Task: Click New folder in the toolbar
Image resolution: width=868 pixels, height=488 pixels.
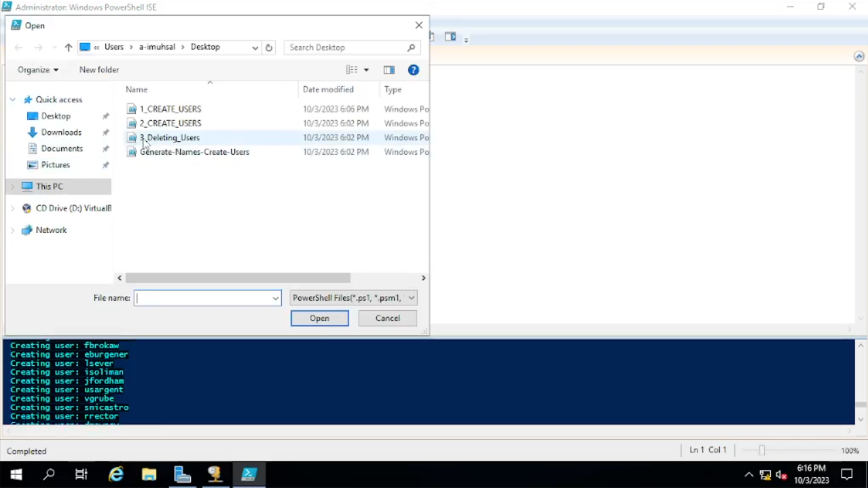Action: [99, 70]
